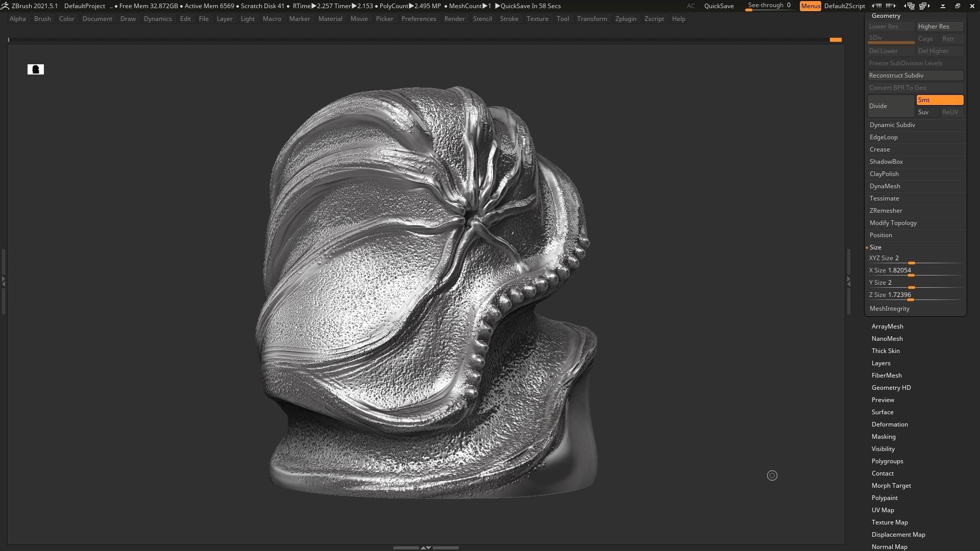Open the FiberMesh subpalette
This screenshot has width=980, height=551.
click(x=887, y=375)
